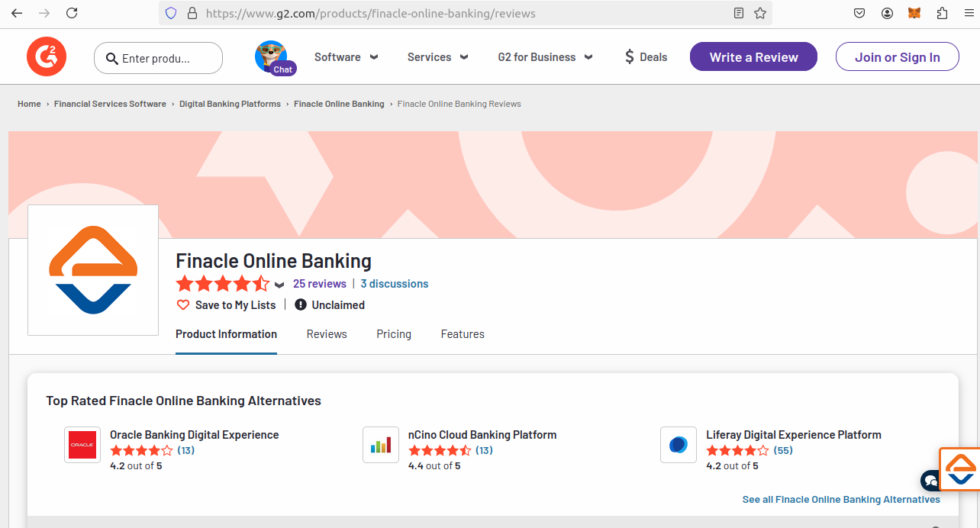Bookmark this page with the star icon
980x528 pixels.
(760, 13)
